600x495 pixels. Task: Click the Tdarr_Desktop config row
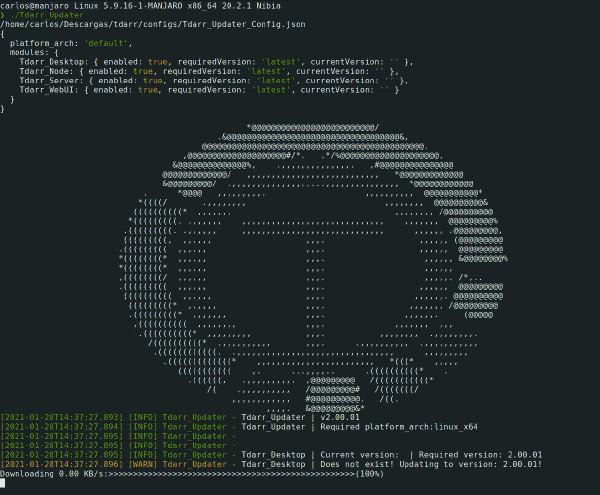pos(216,62)
